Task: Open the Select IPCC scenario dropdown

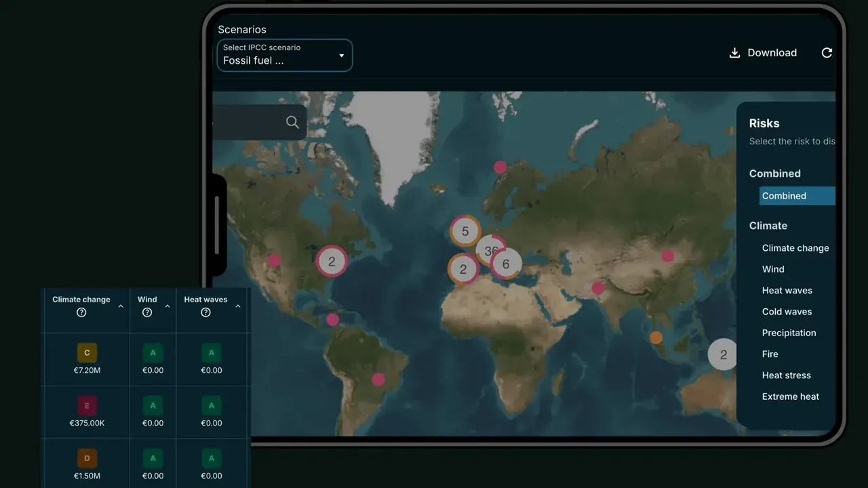Action: [285, 55]
